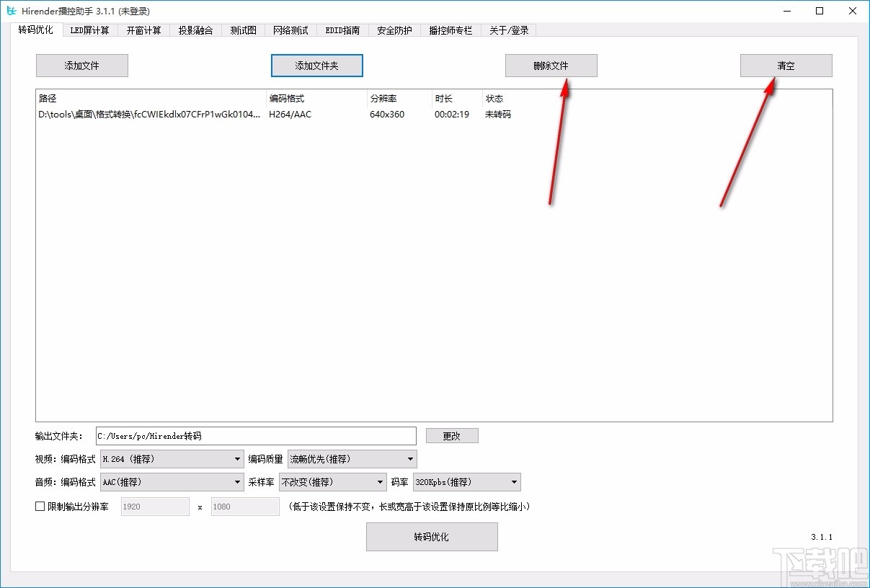Open the 测试图 tab
The image size is (870, 588).
point(243,30)
